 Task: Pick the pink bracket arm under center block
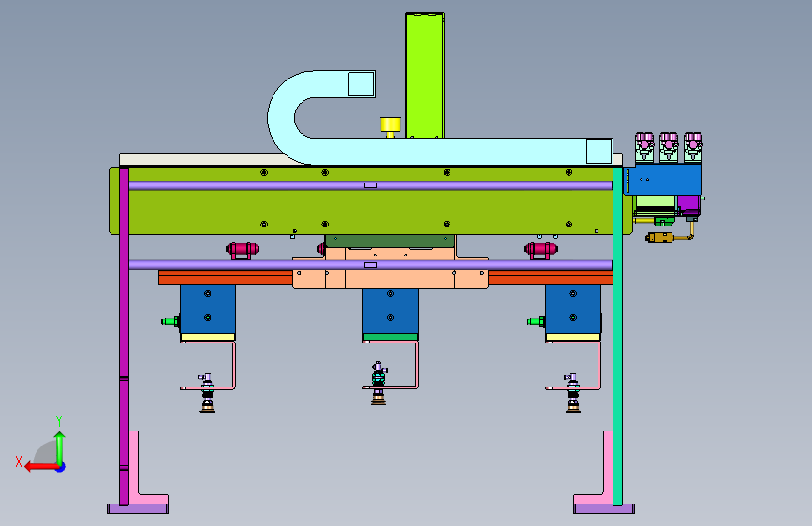(416, 364)
